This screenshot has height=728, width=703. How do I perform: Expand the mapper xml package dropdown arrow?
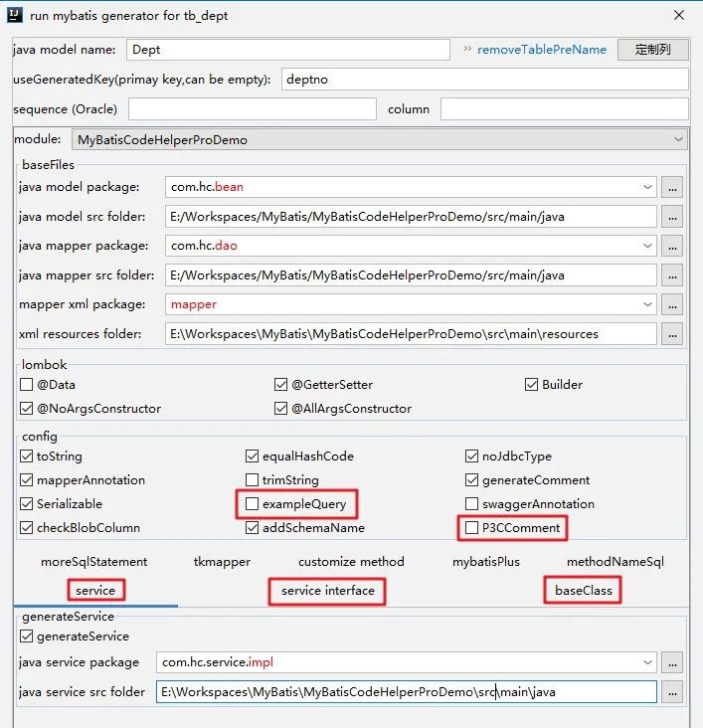tap(647, 304)
